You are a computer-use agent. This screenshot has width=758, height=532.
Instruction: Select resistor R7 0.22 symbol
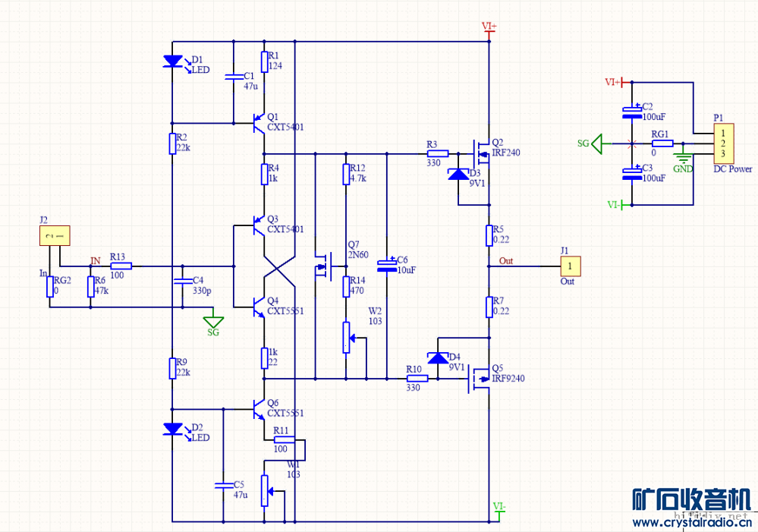(x=489, y=307)
